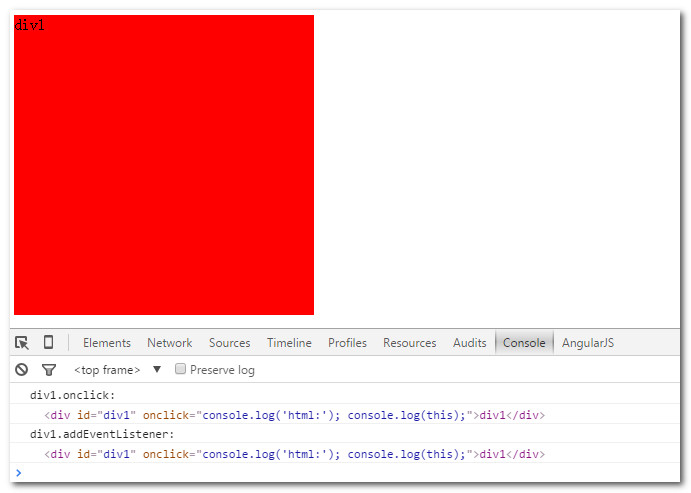Open the AngularJS tab

[x=587, y=343]
